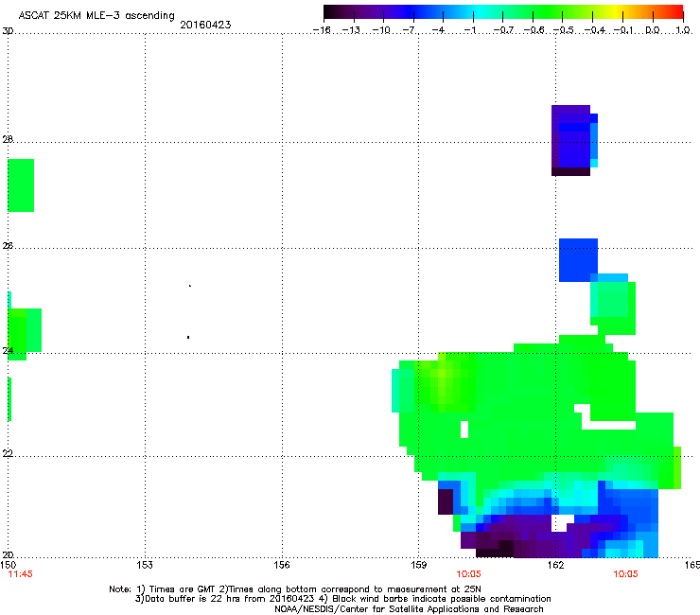Click the note line mentioning data buffer
This screenshot has width=700, height=615.
(342, 599)
